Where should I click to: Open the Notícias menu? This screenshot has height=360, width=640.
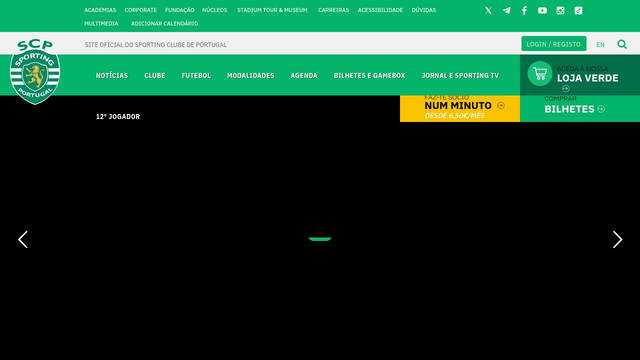tap(112, 76)
